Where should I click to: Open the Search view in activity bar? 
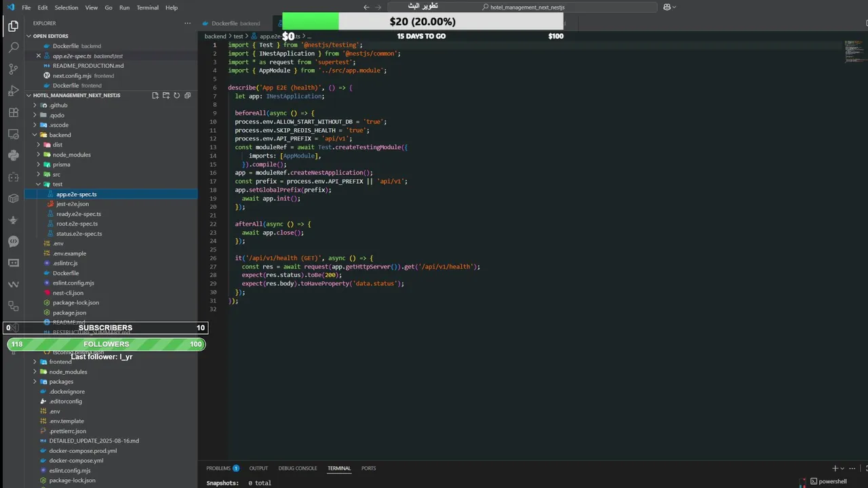13,48
